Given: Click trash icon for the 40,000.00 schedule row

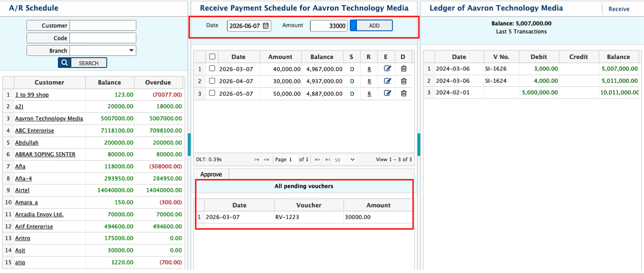Looking at the screenshot, I should 404,69.
